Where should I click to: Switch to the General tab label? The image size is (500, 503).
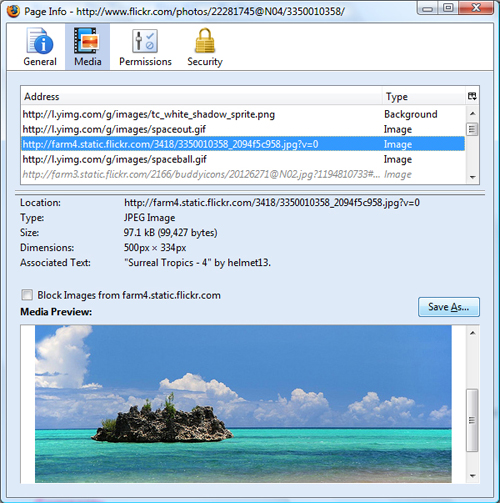pos(40,62)
